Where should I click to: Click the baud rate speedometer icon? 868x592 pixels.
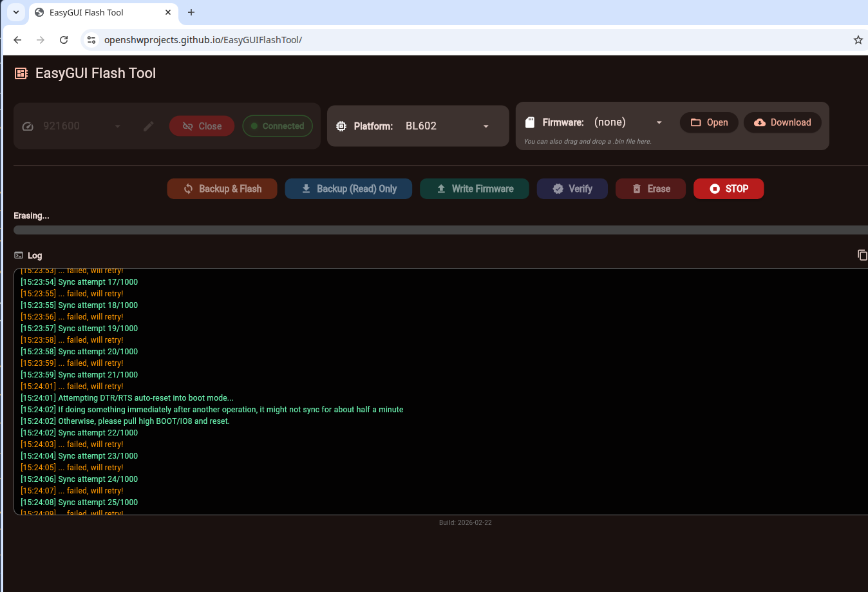tap(28, 126)
